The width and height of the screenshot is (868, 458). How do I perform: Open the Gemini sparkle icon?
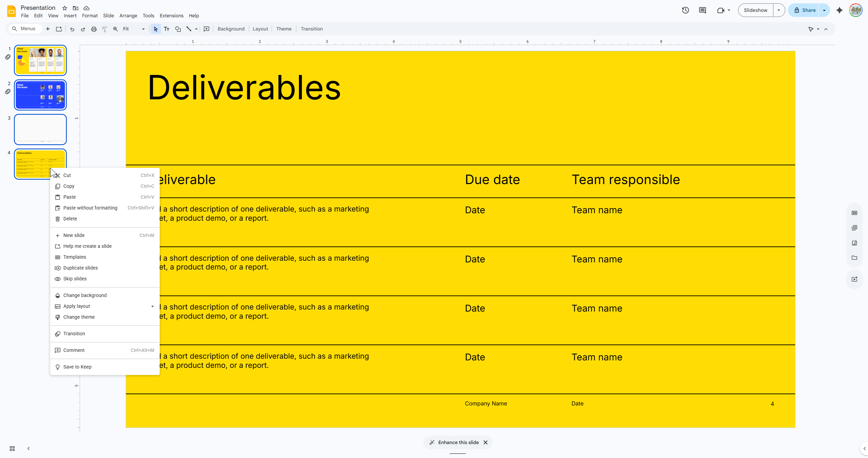(840, 10)
